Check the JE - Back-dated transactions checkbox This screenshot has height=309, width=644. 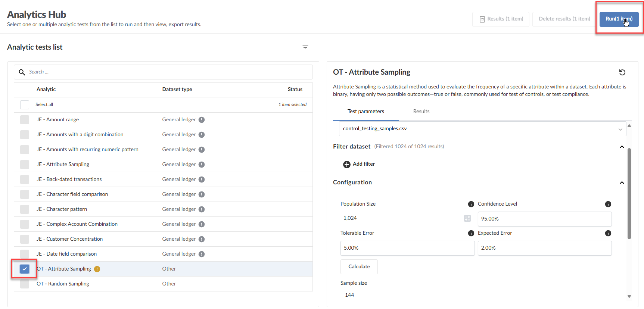tap(25, 180)
